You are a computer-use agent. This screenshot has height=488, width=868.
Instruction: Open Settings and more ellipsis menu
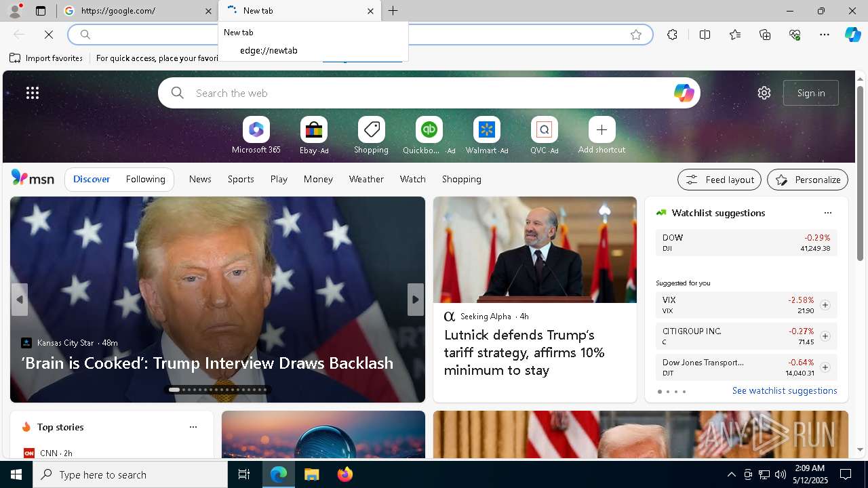tap(825, 35)
